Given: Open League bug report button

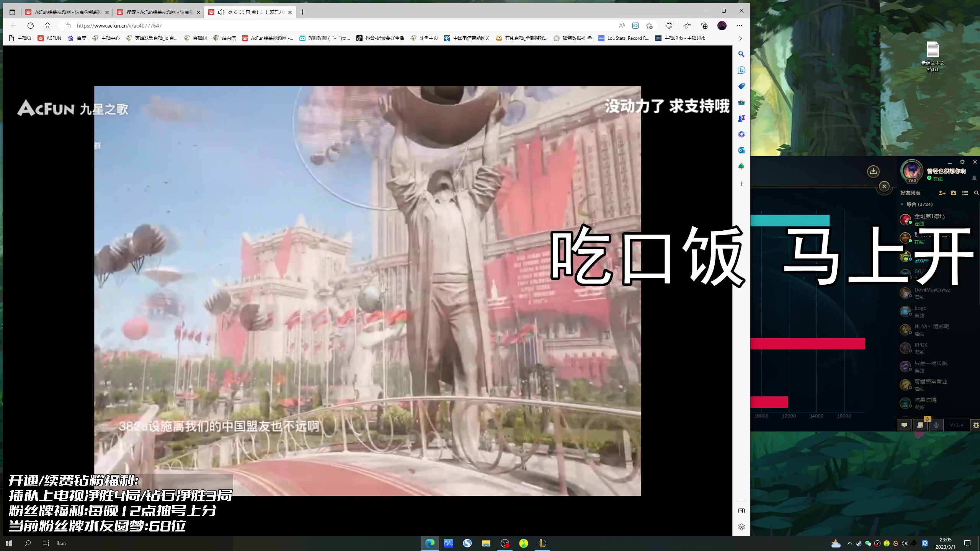Looking at the screenshot, I should click(975, 425).
